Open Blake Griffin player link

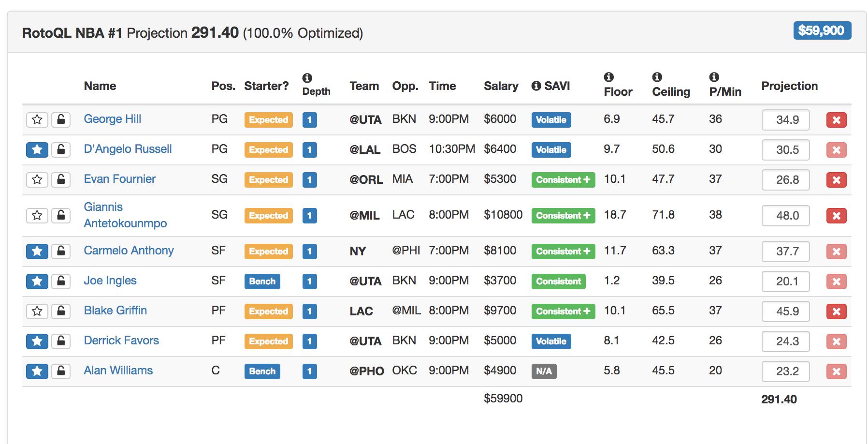coord(115,311)
